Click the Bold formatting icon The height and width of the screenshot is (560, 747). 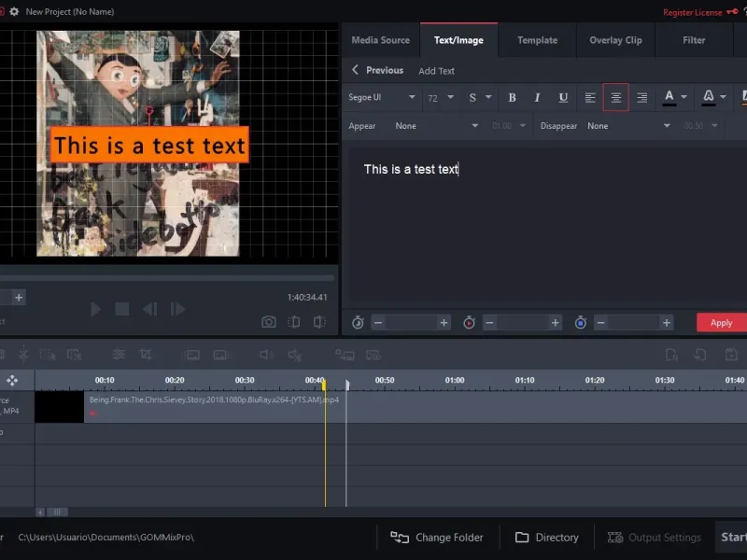pyautogui.click(x=512, y=98)
